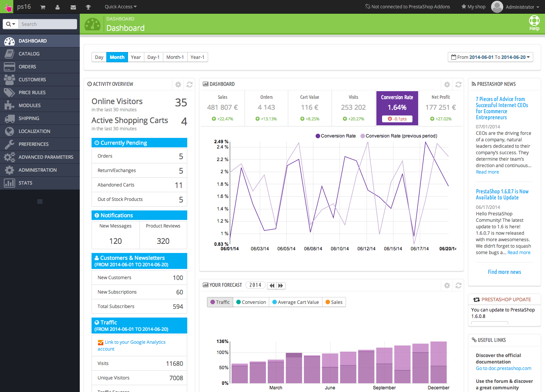Select the Sales KPI tile
This screenshot has height=392, width=545.
[223, 108]
